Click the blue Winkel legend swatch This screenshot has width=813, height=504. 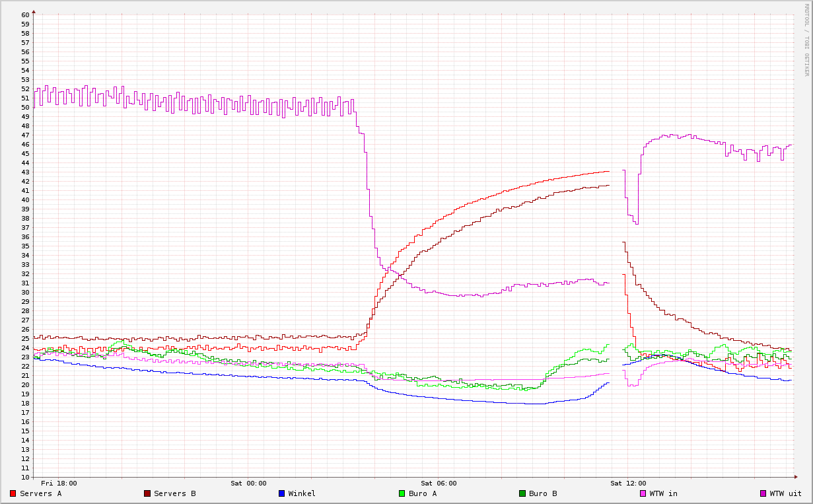[x=282, y=493]
